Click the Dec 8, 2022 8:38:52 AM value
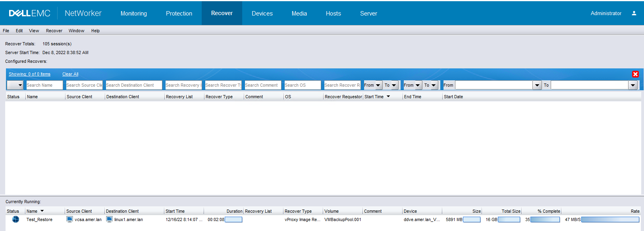The width and height of the screenshot is (644, 231). (x=66, y=52)
